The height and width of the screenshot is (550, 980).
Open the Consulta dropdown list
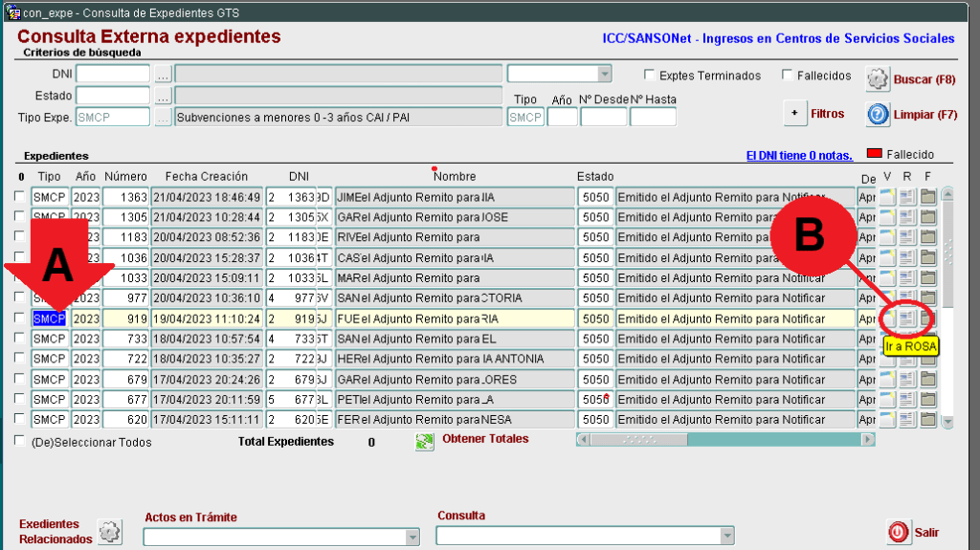click(x=725, y=537)
